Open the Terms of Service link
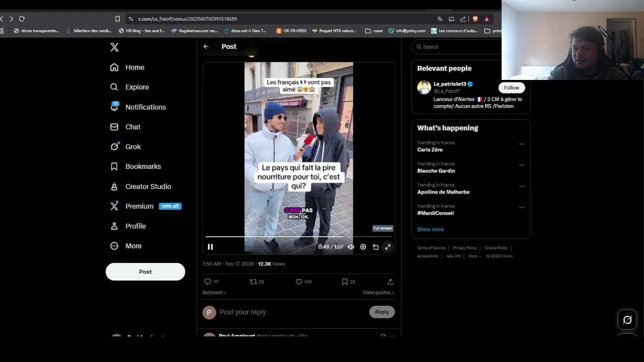Screen dimensions: 644x362 [x=431, y=248]
